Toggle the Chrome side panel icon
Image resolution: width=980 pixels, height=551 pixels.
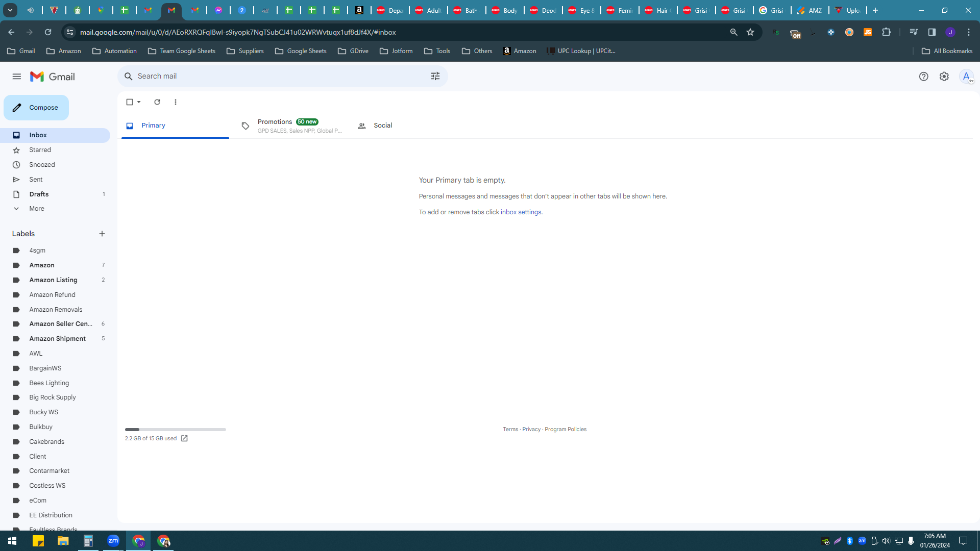pyautogui.click(x=932, y=32)
